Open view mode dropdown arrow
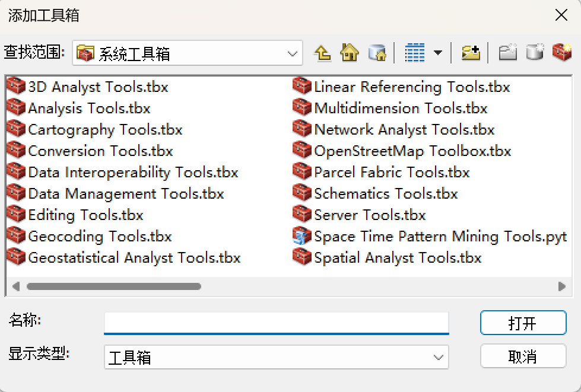This screenshot has width=581, height=392. point(437,53)
